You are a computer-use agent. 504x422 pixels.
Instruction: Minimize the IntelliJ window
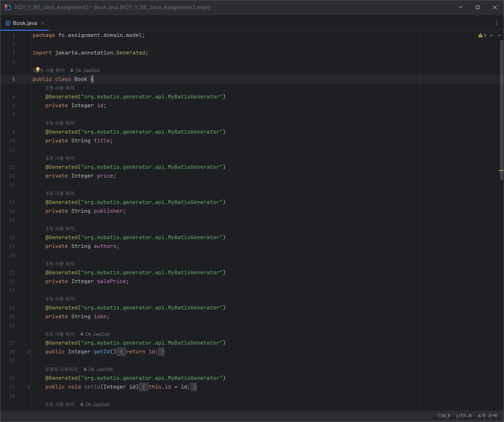tap(461, 7)
